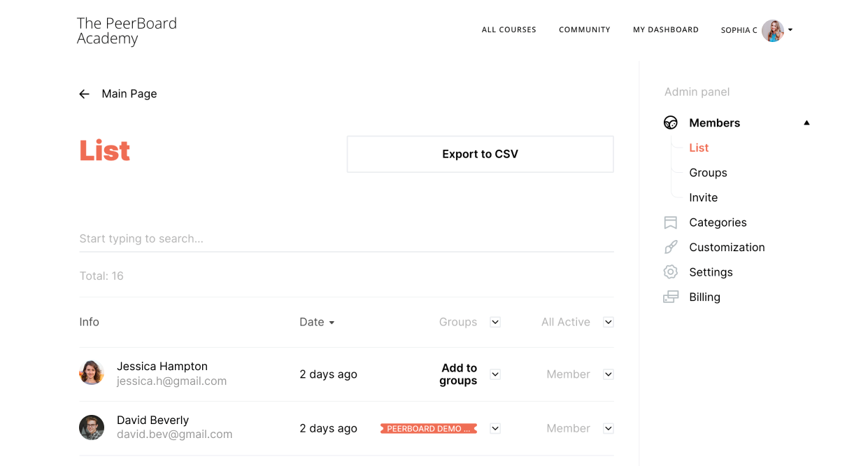Open the Groups filter dropdown in header
Screen dimensions: 868x466
point(495,322)
